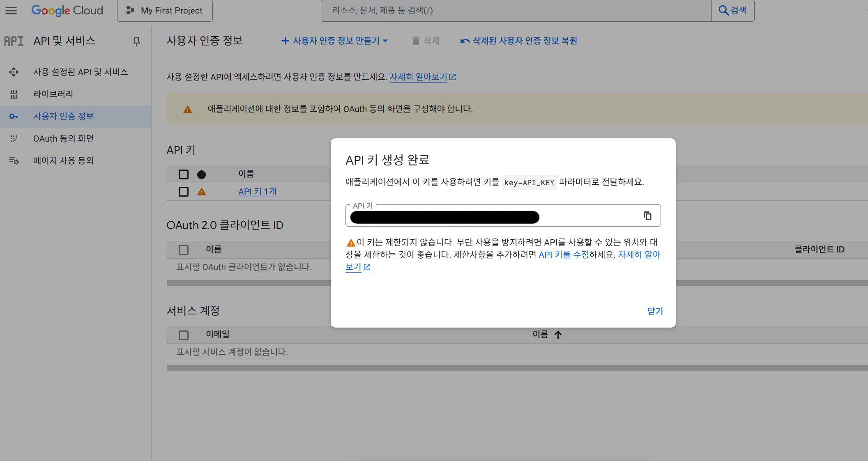Toggle the API 키 header select-all checkbox

click(x=184, y=174)
